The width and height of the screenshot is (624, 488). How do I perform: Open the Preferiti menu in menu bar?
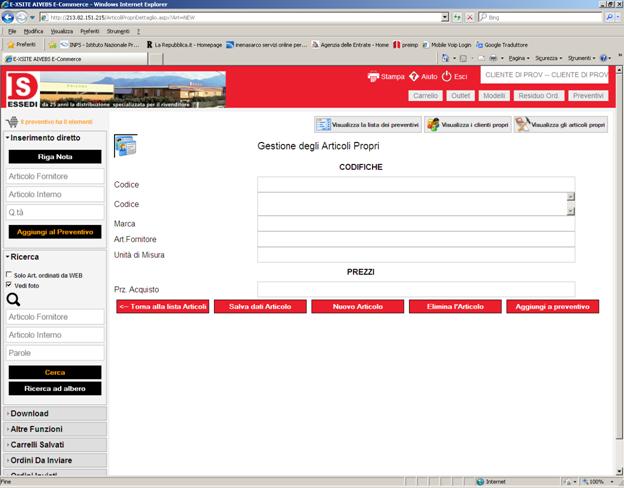click(90, 31)
